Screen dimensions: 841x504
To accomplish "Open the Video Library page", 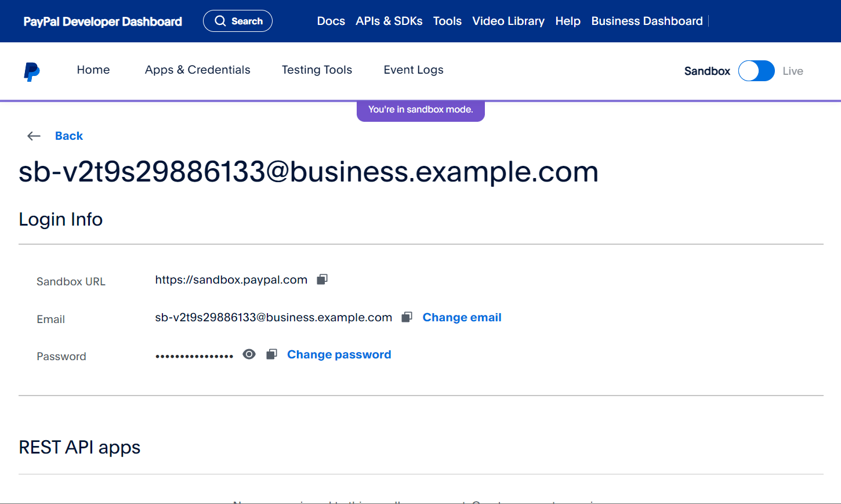I will pyautogui.click(x=508, y=21).
